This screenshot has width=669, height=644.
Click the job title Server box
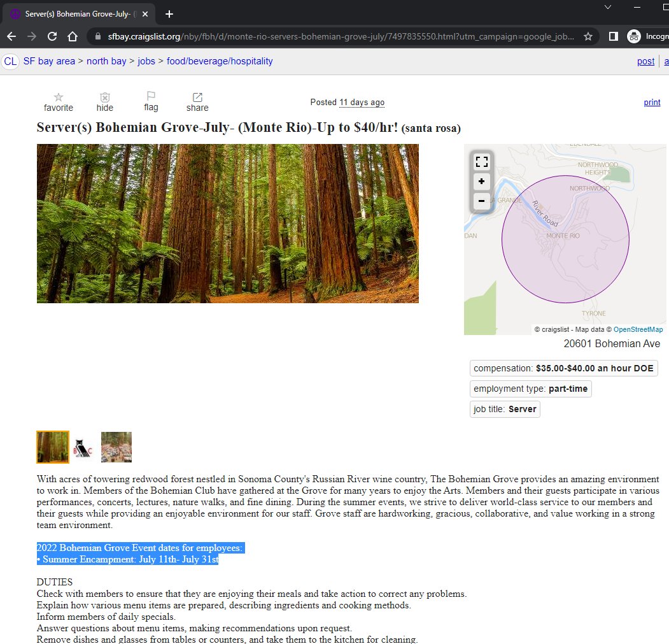tap(505, 410)
